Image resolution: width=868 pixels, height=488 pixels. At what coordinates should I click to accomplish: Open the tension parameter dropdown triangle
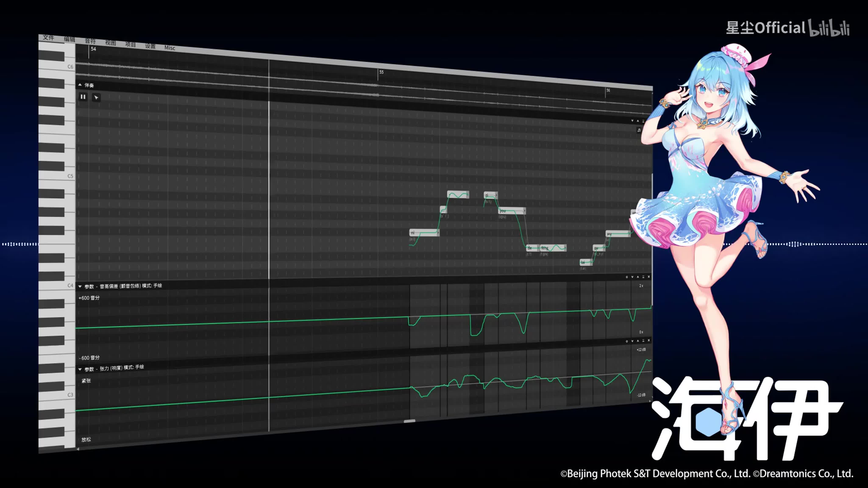[80, 369]
